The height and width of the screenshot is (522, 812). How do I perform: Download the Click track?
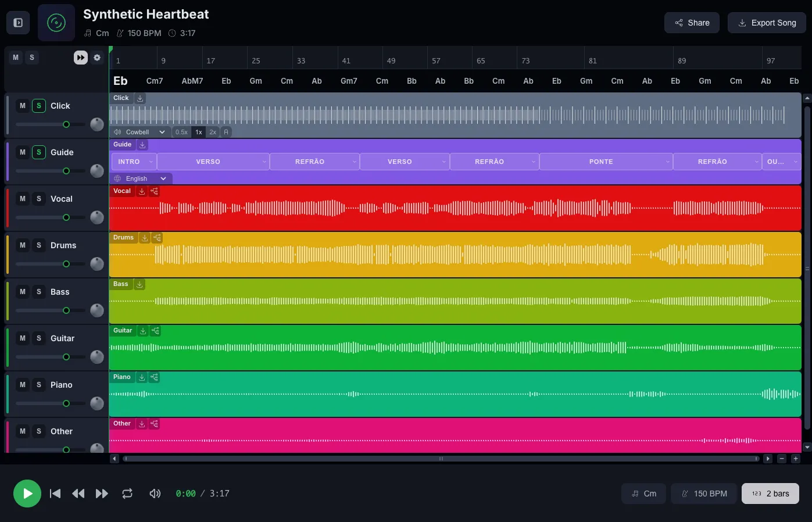click(x=140, y=98)
